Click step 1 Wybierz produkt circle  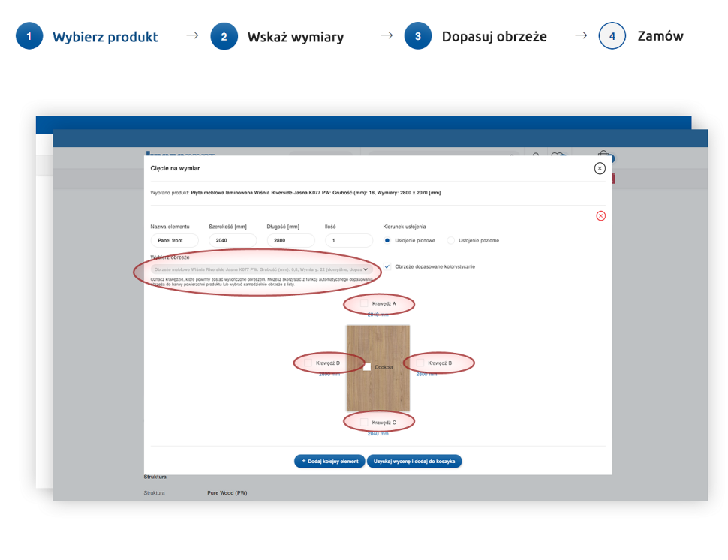pyautogui.click(x=29, y=36)
